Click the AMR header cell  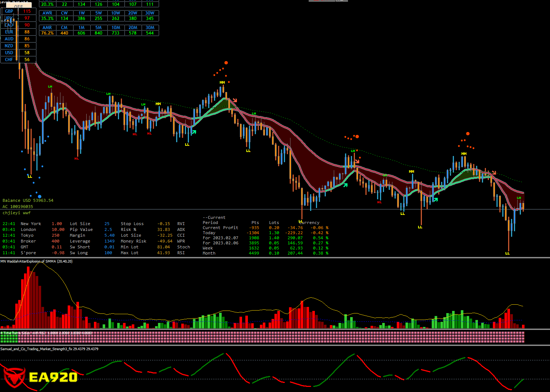47,28
